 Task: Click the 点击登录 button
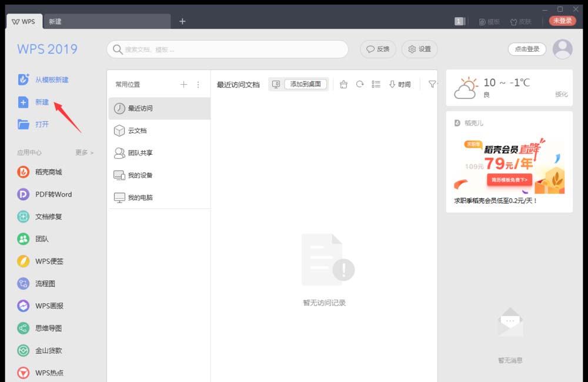click(527, 49)
